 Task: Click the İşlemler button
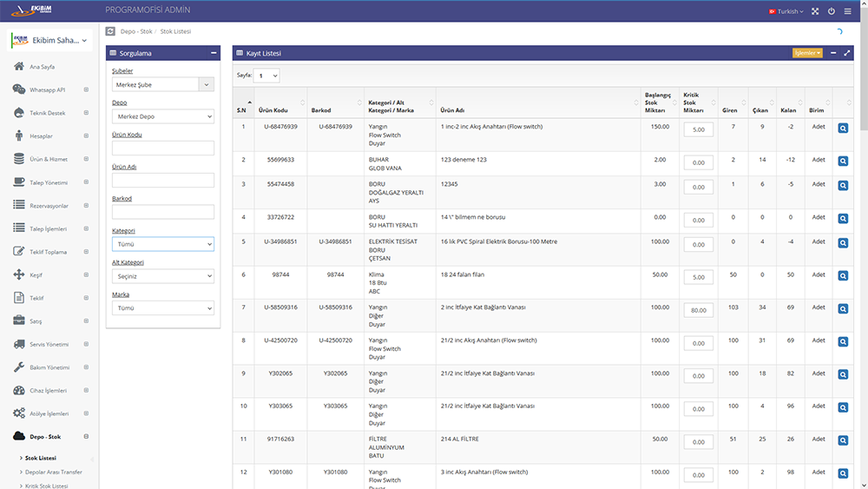[x=806, y=53]
